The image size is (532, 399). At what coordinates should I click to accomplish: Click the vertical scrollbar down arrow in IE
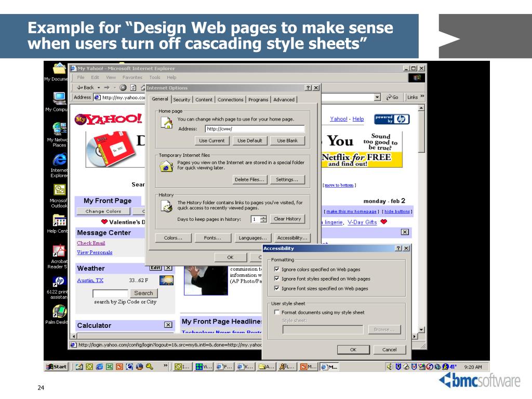click(x=421, y=329)
